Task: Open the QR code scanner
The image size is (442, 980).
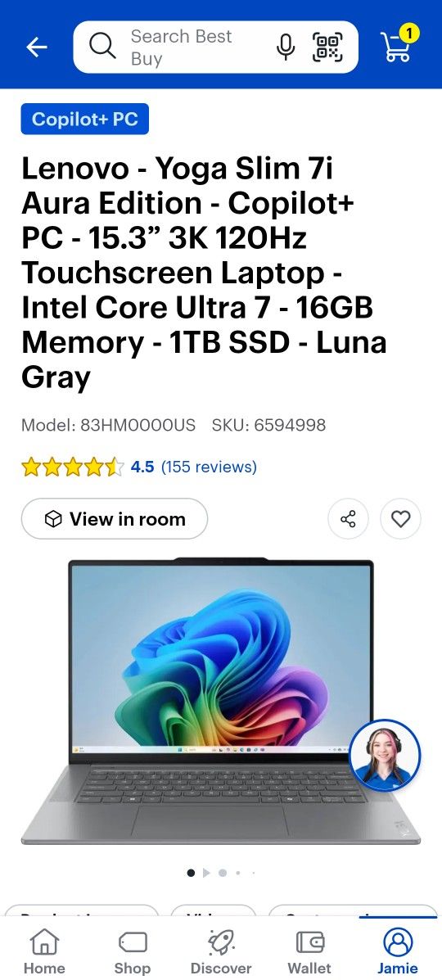Action: [x=327, y=47]
